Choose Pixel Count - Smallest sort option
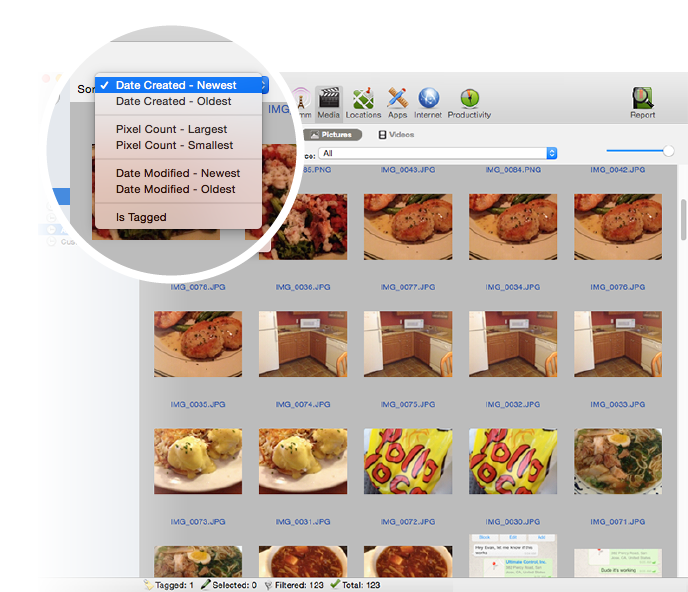This screenshot has height=592, width=688. [178, 145]
